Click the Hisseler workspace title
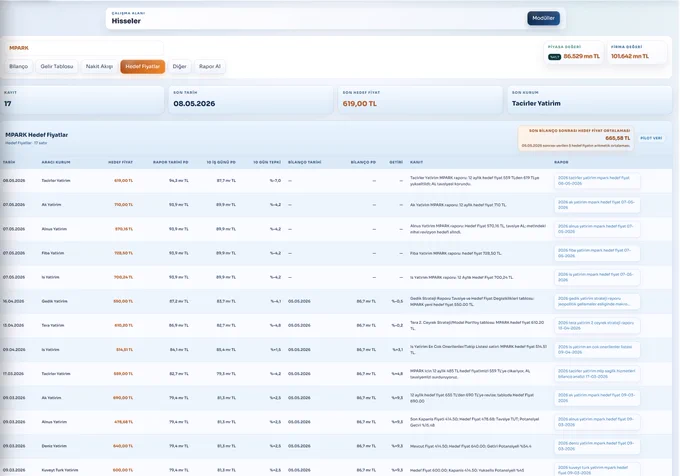Viewport: 680px width, 476px height. point(126,21)
